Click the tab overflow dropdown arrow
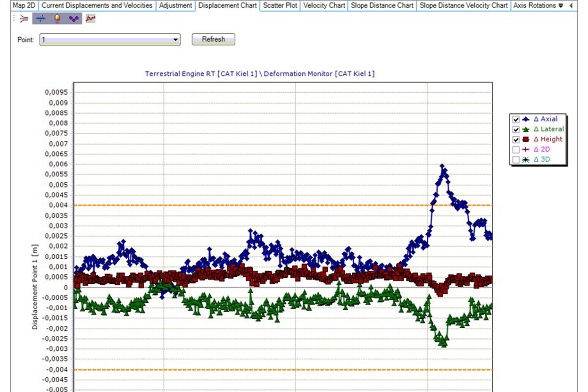Image resolution: width=588 pixels, height=392 pixels. (561, 5)
